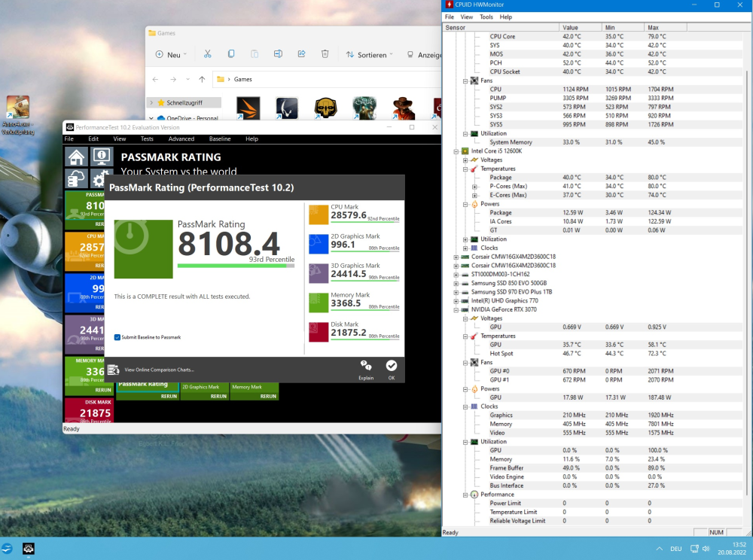Image resolution: width=753 pixels, height=560 pixels.
Task: Click the green PassMark Rating percentile bar
Action: 233,266
